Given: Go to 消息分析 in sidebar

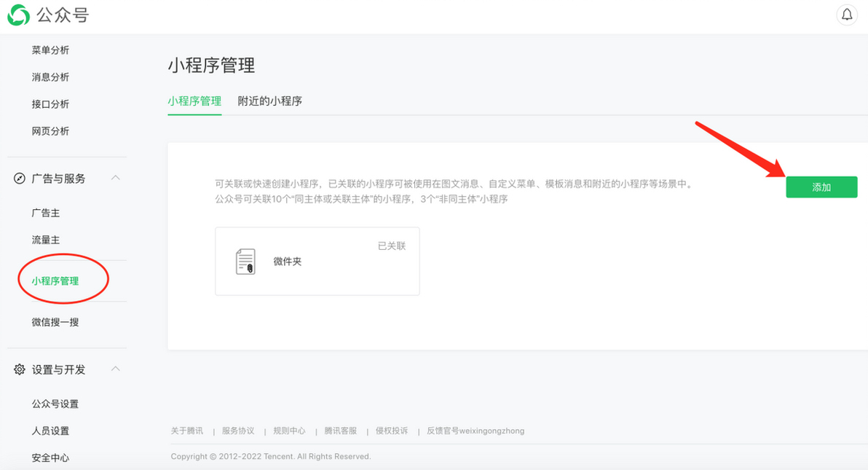Looking at the screenshot, I should point(50,77).
